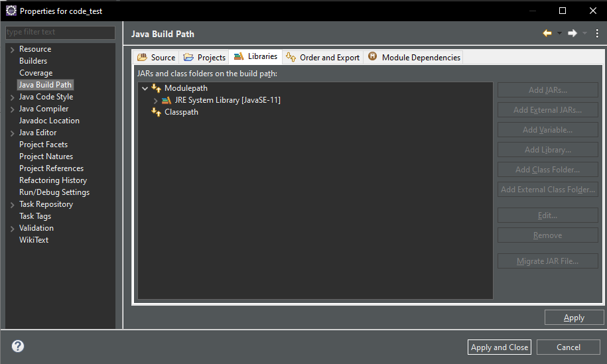Click the forward navigation arrow
This screenshot has width=607, height=364.
(x=572, y=33)
